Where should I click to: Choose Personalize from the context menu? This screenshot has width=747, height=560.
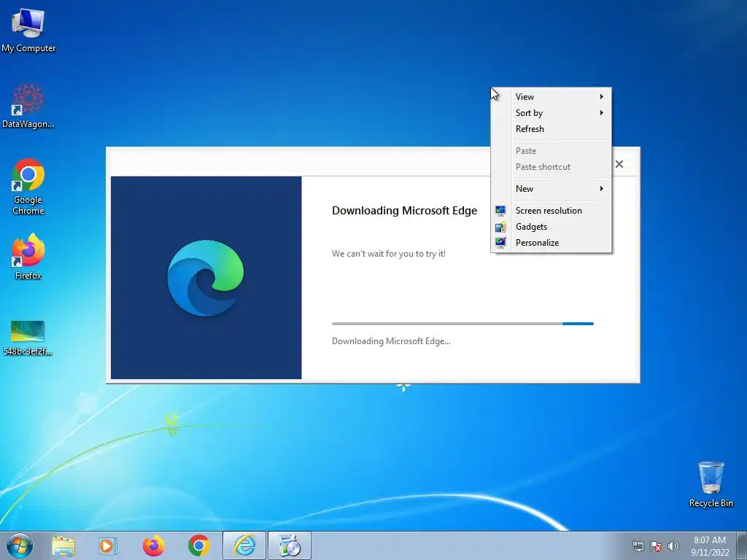[551, 243]
